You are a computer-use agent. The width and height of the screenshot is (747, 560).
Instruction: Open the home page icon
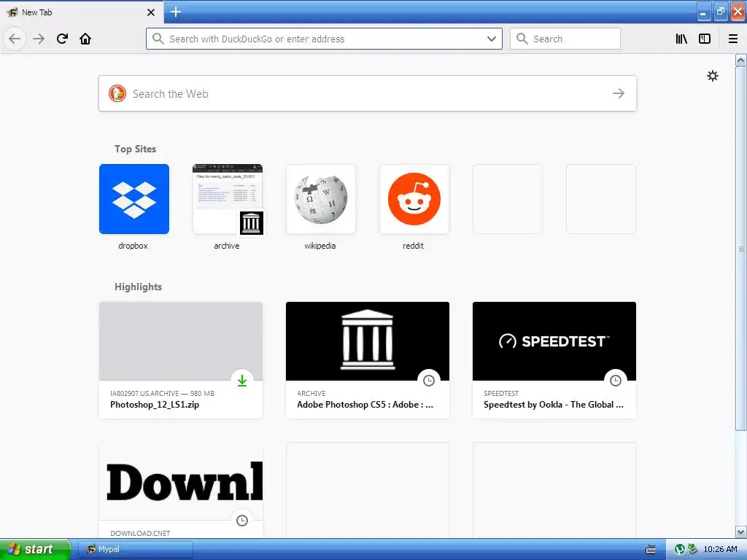85,39
